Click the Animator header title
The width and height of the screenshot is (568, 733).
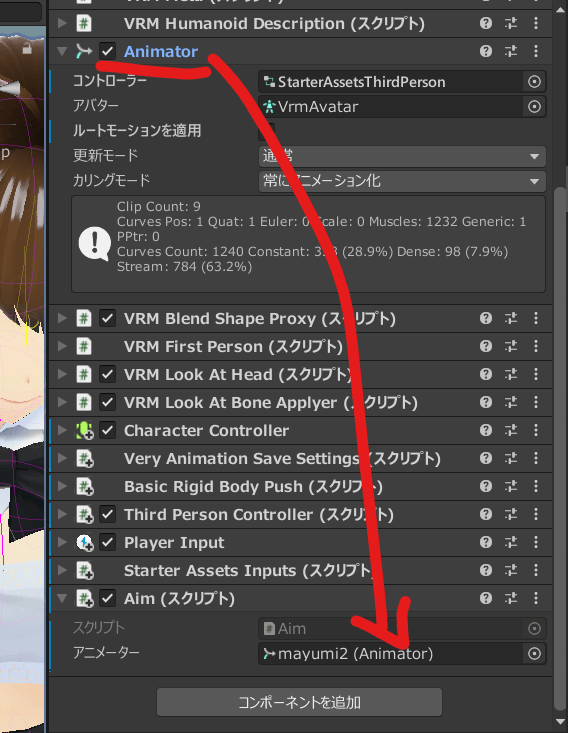click(161, 51)
